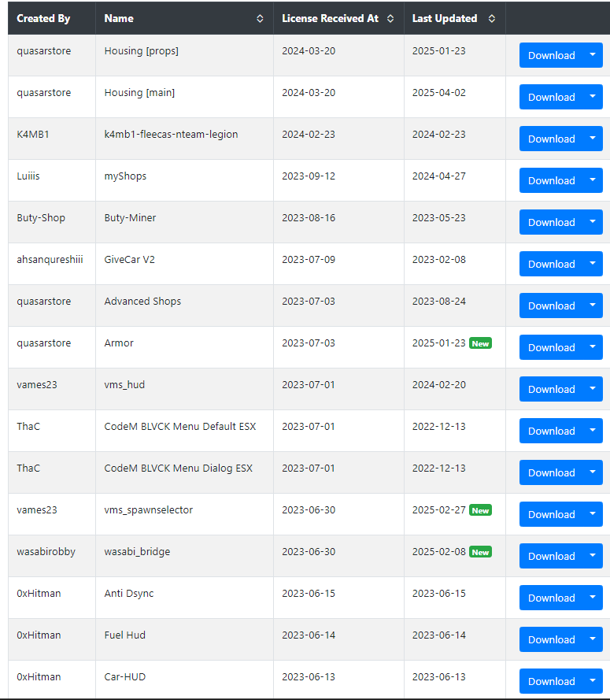Viewport: 610px width, 700px height.
Task: Download Housing [main] asset
Action: click(x=552, y=97)
